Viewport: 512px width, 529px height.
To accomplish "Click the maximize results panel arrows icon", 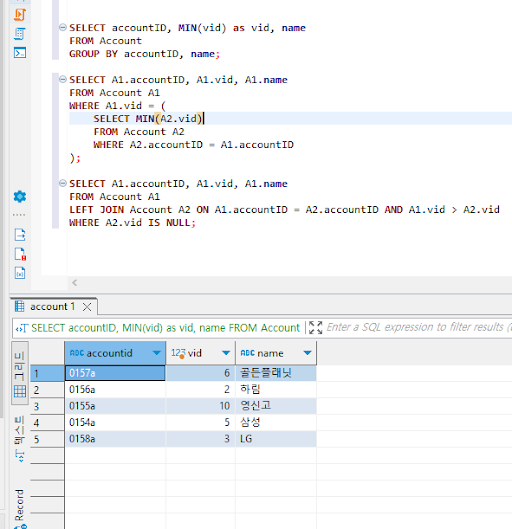I will (315, 327).
